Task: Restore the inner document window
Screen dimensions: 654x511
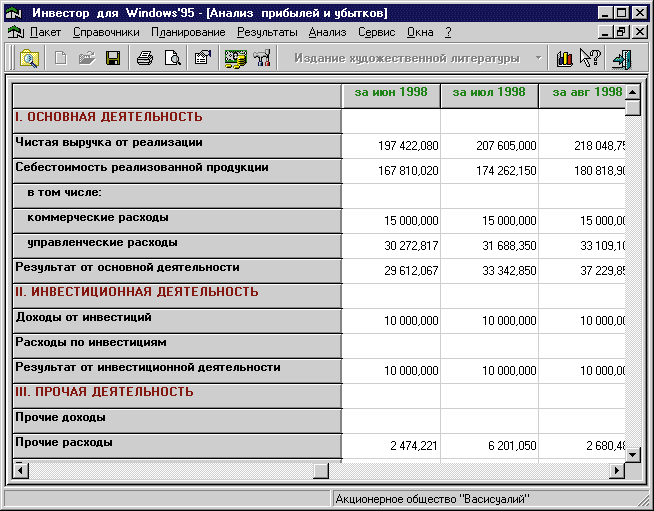Action: click(x=621, y=32)
